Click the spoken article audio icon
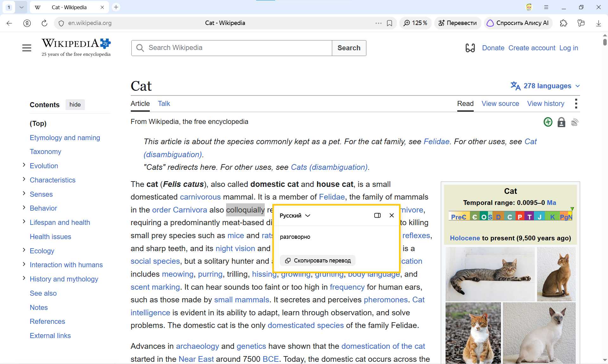This screenshot has height=364, width=608. (x=575, y=122)
